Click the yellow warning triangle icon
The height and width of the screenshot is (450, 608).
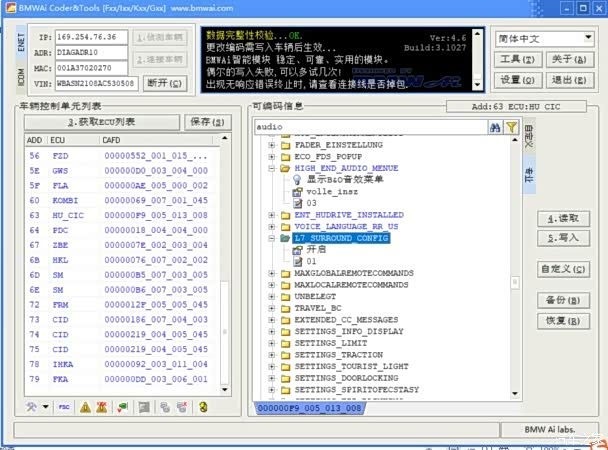85,407
